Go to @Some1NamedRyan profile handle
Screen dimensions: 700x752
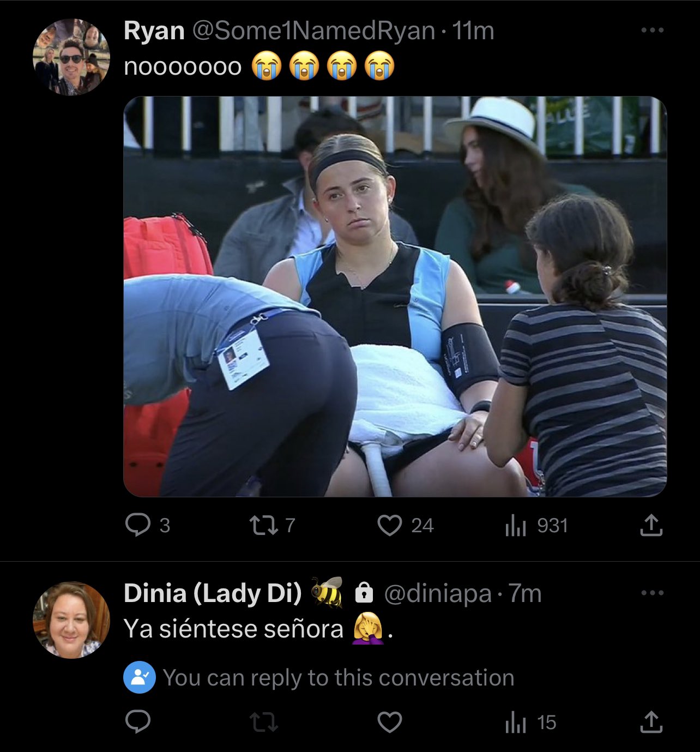(x=313, y=31)
